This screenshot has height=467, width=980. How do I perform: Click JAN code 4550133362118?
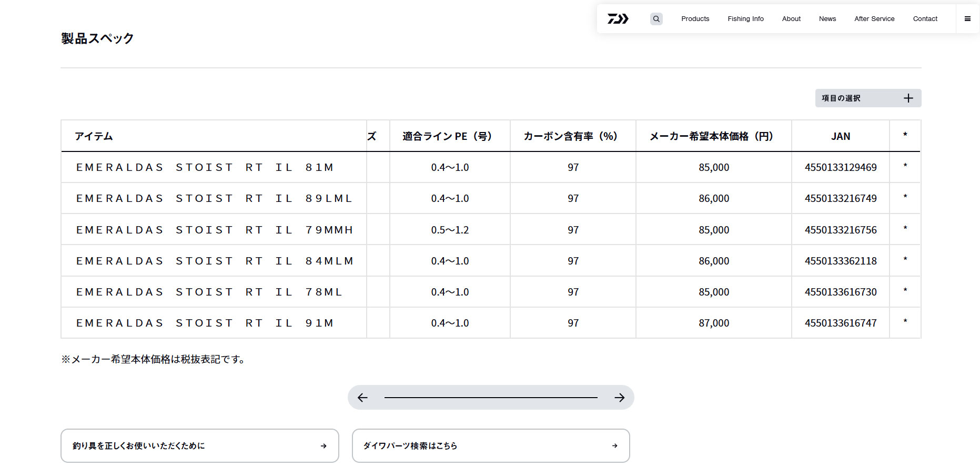[841, 261]
